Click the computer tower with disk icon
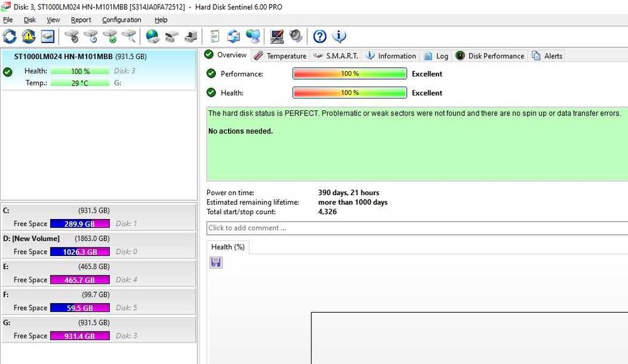 tap(191, 36)
